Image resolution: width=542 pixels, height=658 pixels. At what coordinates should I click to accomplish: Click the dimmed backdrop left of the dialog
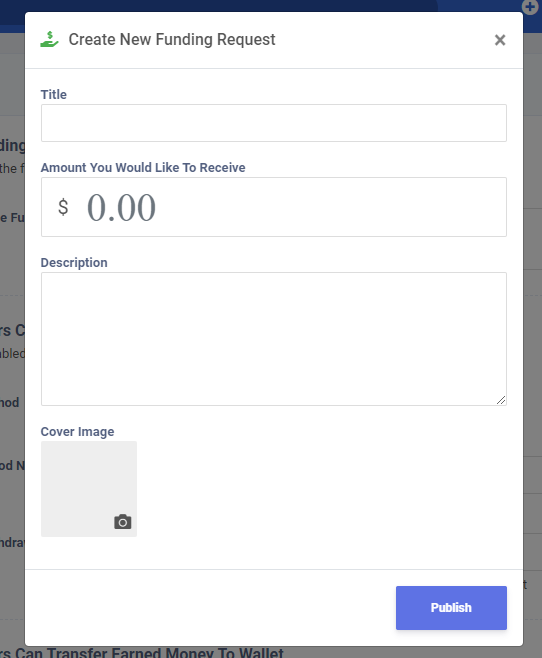12,273
